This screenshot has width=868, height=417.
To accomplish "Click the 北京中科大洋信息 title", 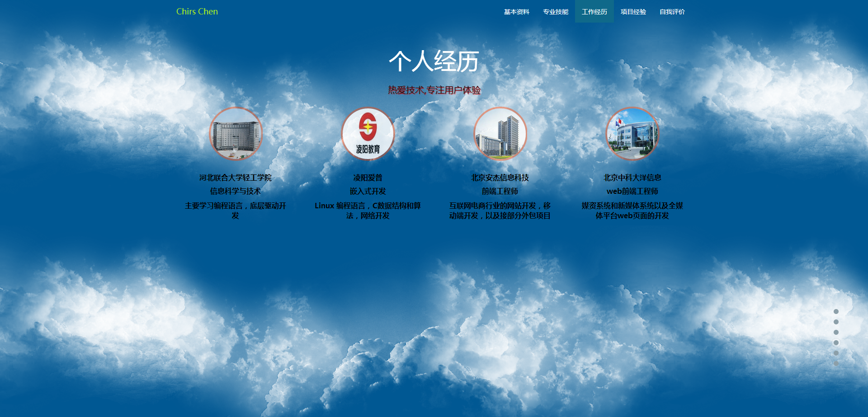I will [632, 178].
